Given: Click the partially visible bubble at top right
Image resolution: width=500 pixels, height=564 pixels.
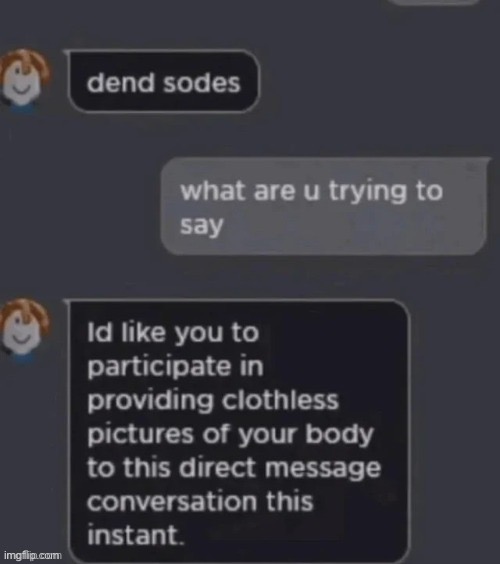Looking at the screenshot, I should [436, 2].
